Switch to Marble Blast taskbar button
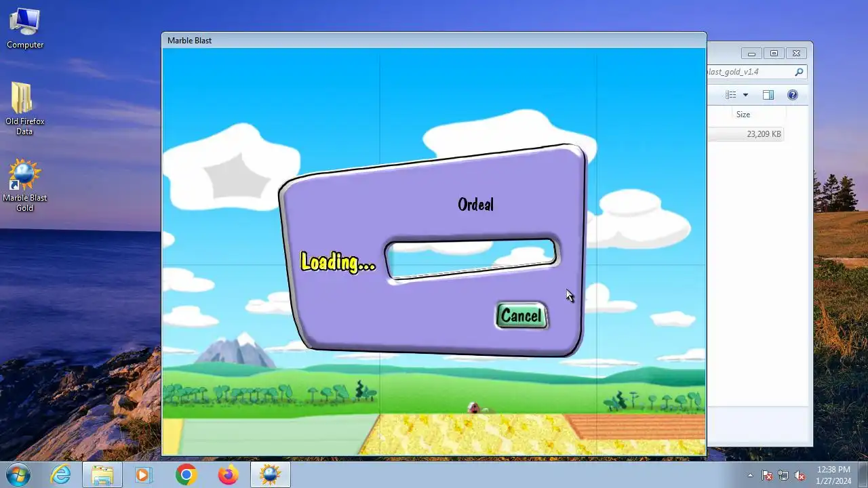The height and width of the screenshot is (488, 868). tap(271, 475)
